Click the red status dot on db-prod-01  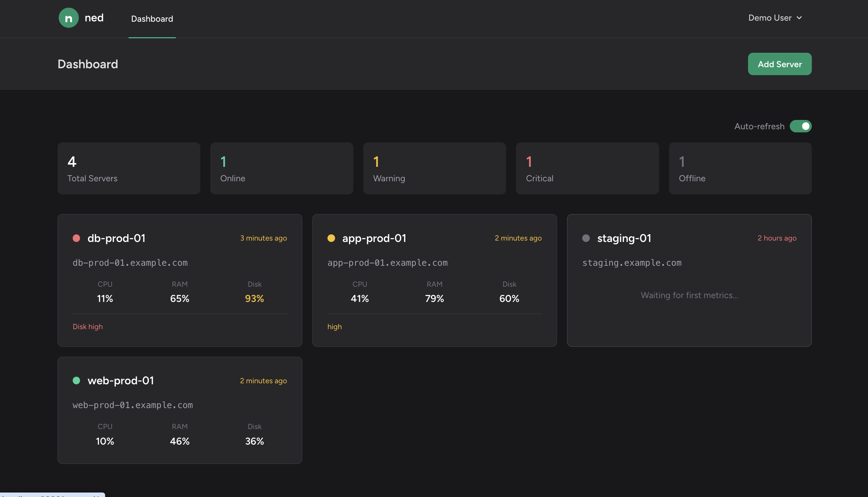point(77,238)
